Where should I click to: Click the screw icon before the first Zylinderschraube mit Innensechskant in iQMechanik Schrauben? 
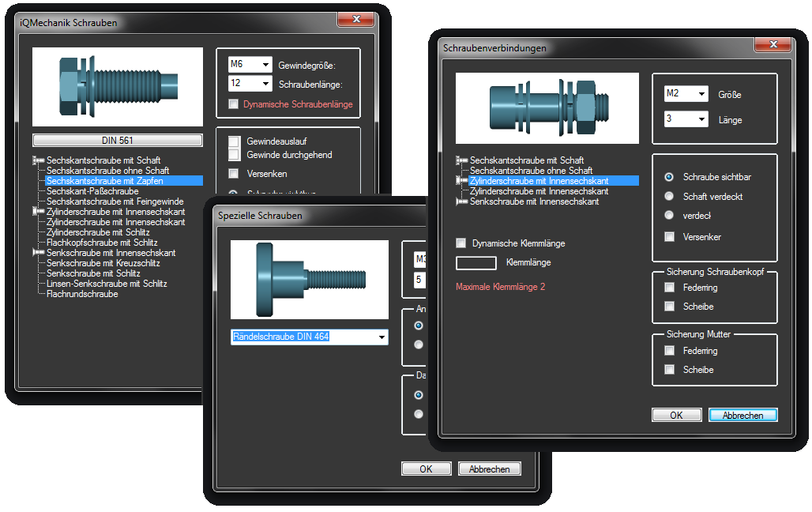[38, 212]
